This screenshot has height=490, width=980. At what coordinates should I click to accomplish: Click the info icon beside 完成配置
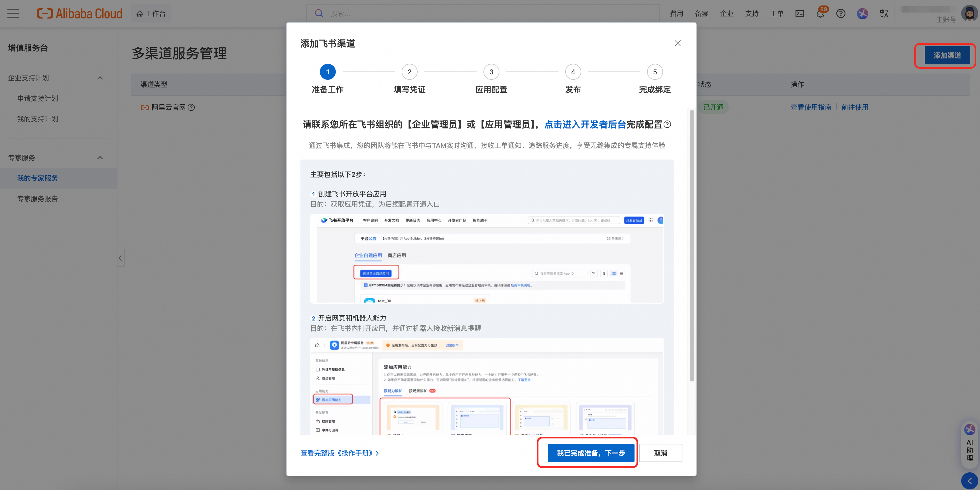pos(667,124)
